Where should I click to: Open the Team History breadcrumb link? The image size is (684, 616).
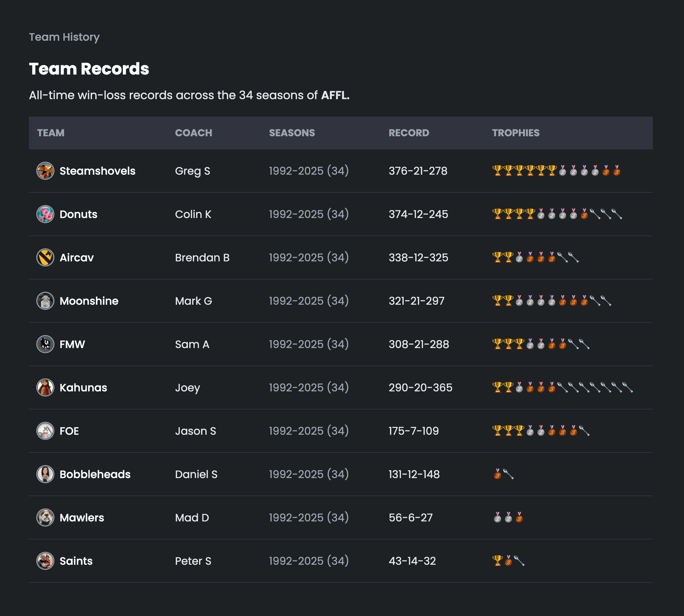point(64,37)
